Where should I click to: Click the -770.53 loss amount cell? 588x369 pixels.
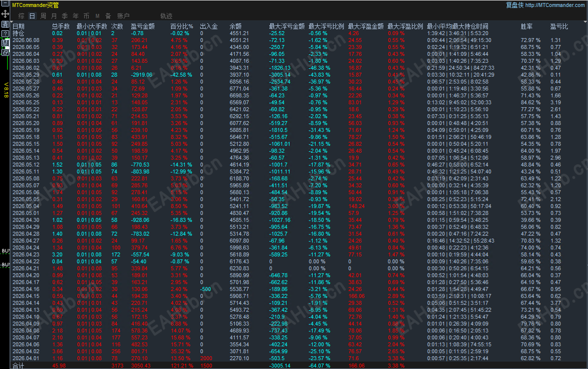coord(140,164)
